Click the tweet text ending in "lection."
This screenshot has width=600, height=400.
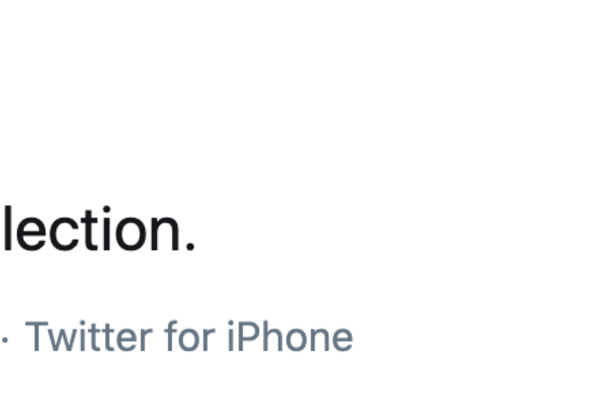(97, 229)
